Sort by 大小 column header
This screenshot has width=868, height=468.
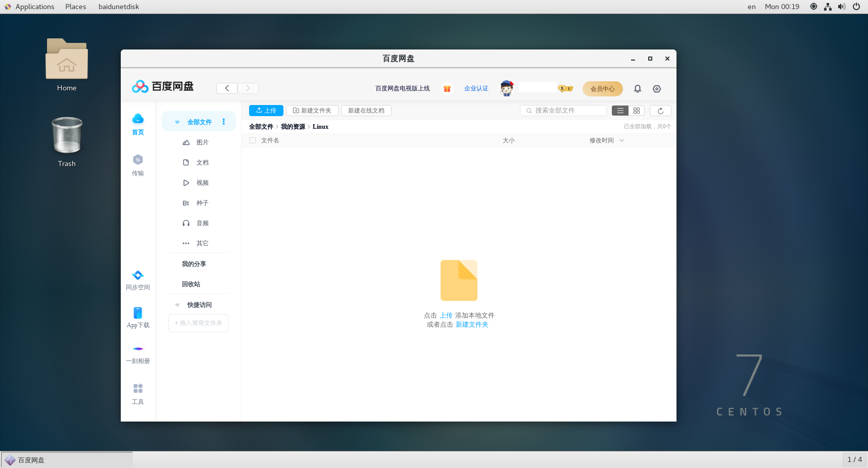(x=509, y=140)
